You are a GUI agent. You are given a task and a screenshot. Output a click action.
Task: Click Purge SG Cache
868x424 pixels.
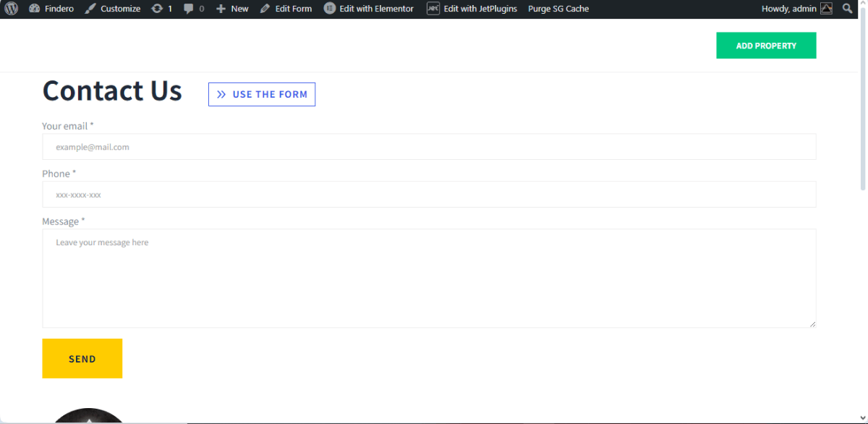tap(558, 9)
